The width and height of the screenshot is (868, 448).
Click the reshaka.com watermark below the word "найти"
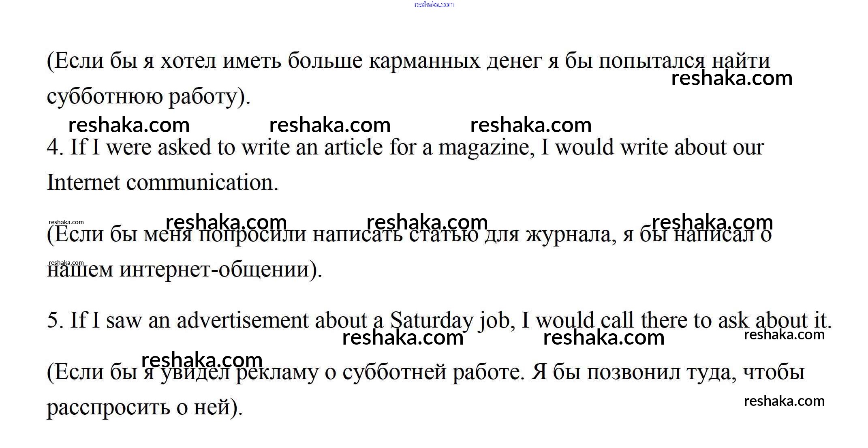731,78
